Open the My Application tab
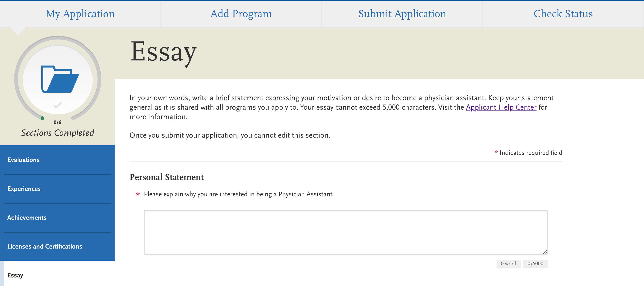This screenshot has height=286, width=644. pos(80,14)
